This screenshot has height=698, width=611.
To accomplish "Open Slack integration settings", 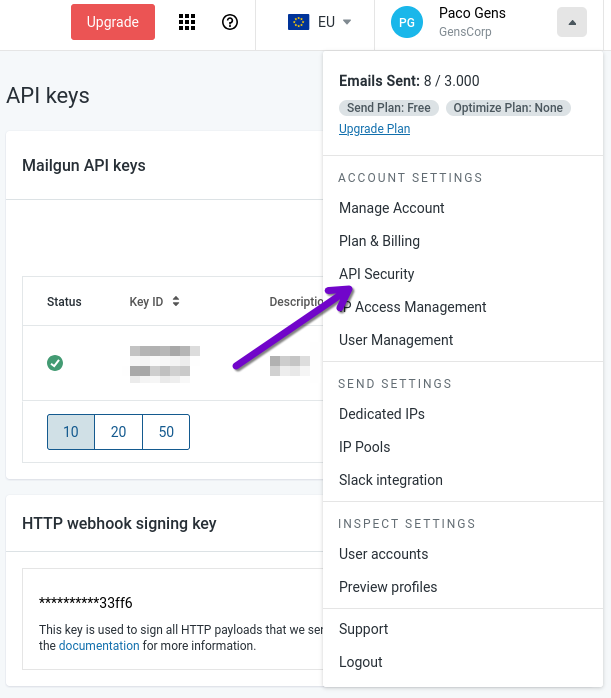I will (x=390, y=480).
